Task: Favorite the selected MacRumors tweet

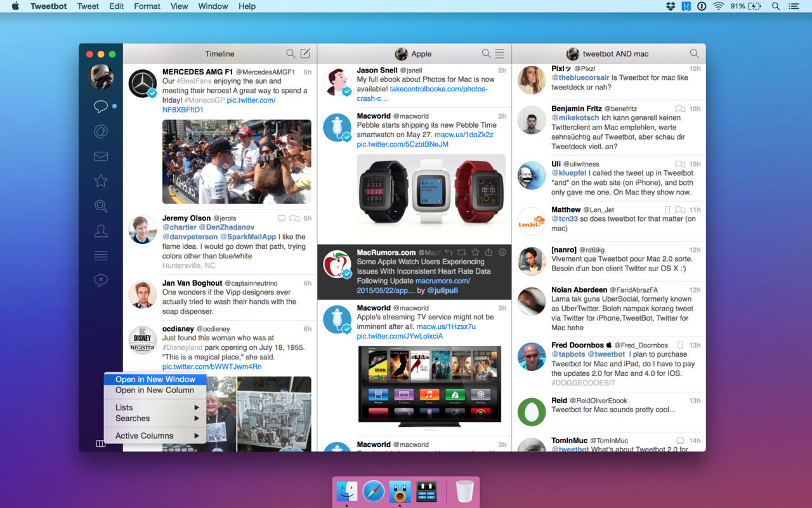Action: point(475,253)
